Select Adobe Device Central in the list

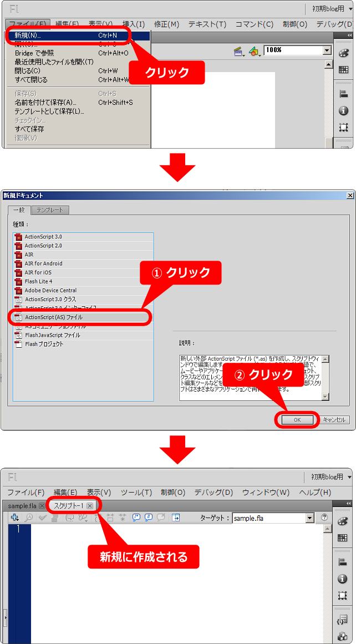[83, 290]
